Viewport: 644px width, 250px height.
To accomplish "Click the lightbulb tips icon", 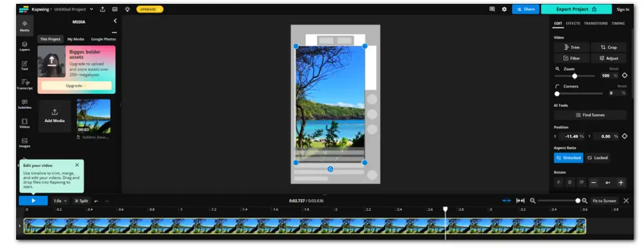I will (128, 9).
